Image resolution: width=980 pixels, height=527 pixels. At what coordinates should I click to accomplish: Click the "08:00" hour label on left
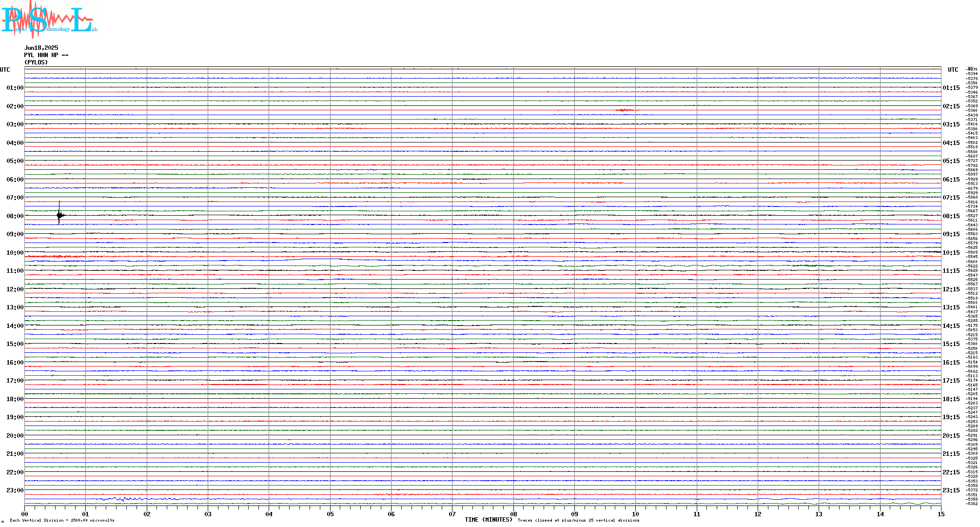coord(15,216)
